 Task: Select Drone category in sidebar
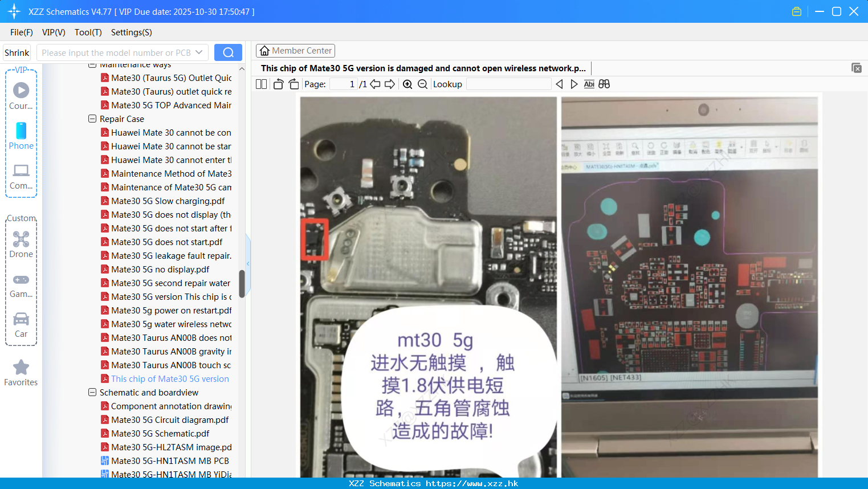[21, 244]
